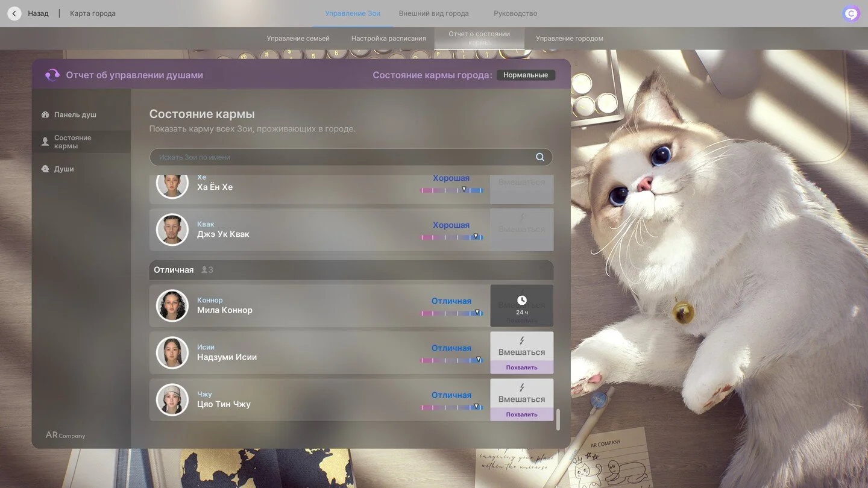
Task: Click the Хорошая label in Ха Ён Хе's row
Action: (x=451, y=178)
